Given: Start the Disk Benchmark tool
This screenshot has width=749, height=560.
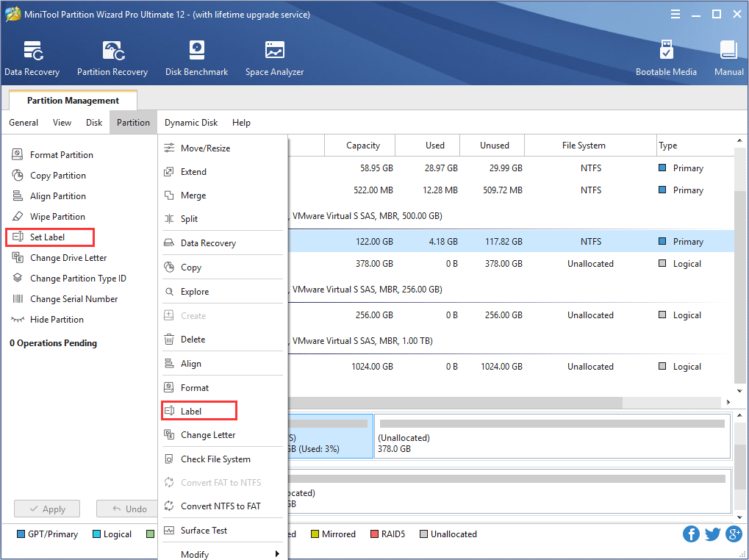Looking at the screenshot, I should [196, 57].
